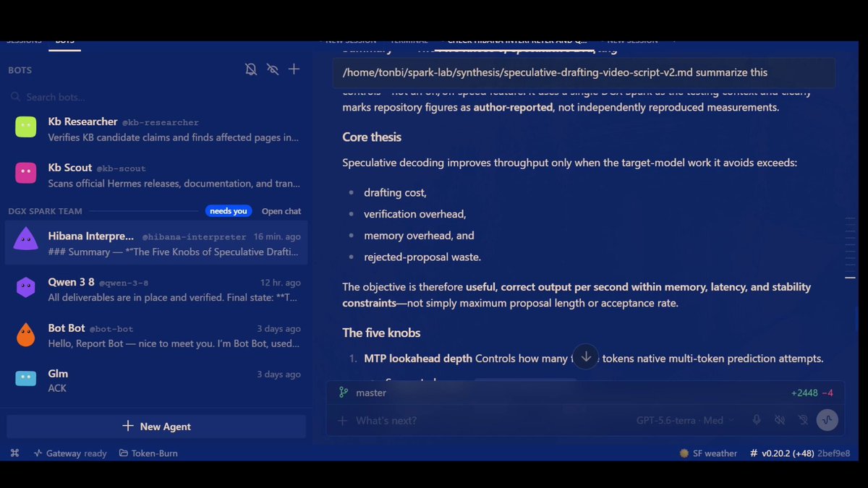Click the New Agent button
868x488 pixels.
point(156,427)
